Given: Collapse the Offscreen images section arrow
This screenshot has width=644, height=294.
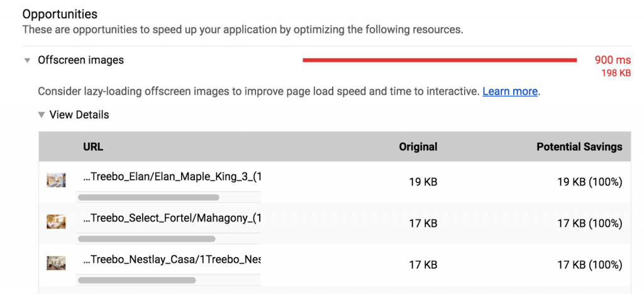Looking at the screenshot, I should (x=27, y=60).
